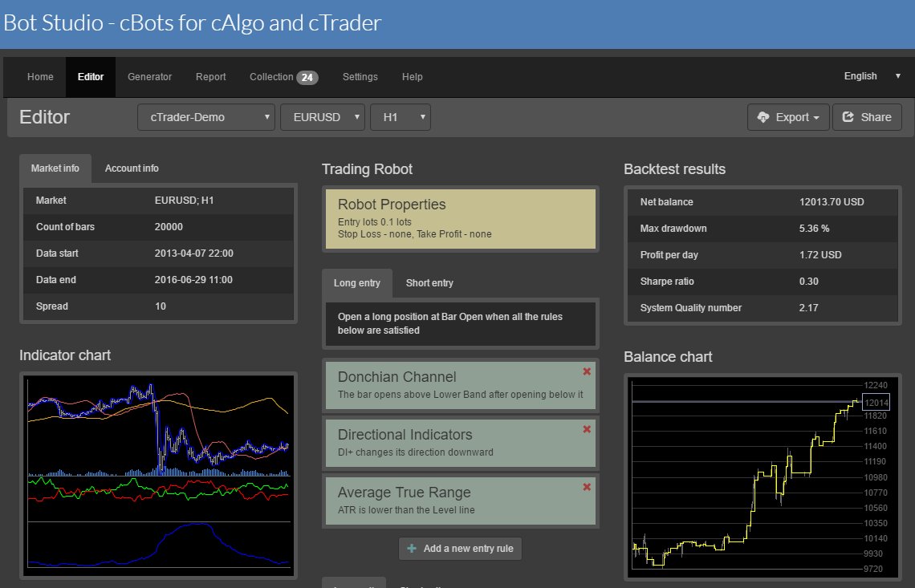Click the Profit per day value 1.72 USD
The image size is (915, 588).
point(819,255)
